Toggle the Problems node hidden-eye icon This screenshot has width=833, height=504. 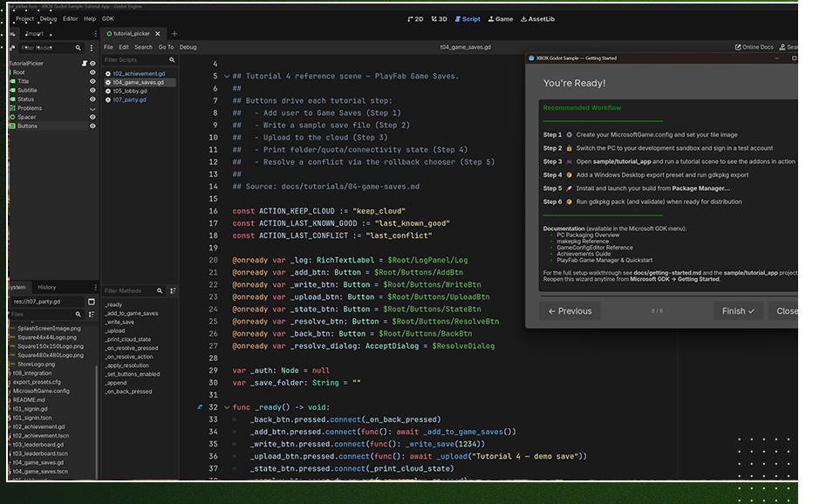point(92,108)
